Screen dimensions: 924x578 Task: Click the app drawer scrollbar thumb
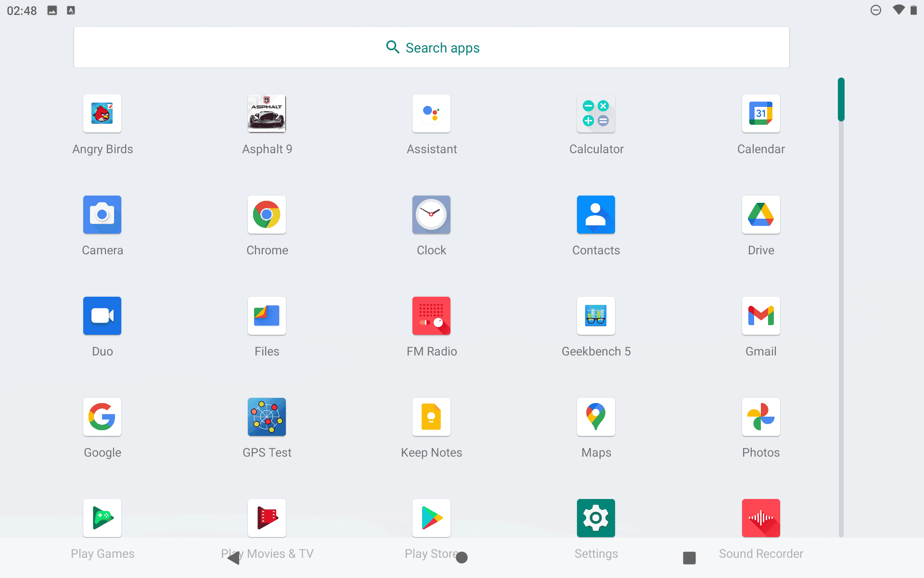tap(841, 99)
